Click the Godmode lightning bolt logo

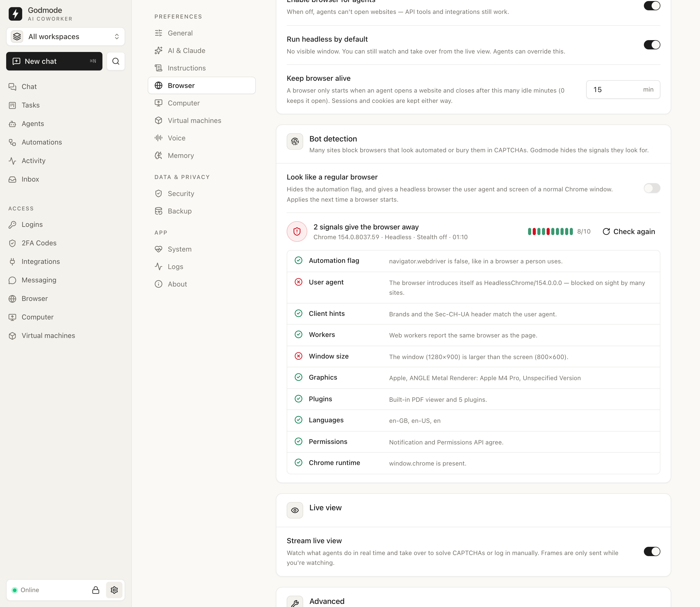(x=15, y=14)
